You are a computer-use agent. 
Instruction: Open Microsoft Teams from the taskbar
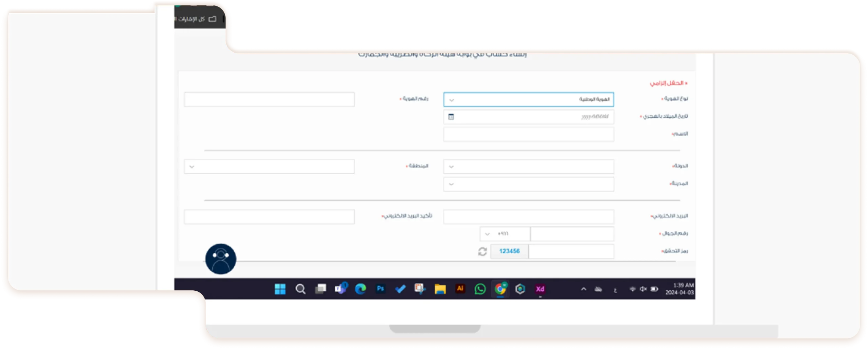pos(340,289)
